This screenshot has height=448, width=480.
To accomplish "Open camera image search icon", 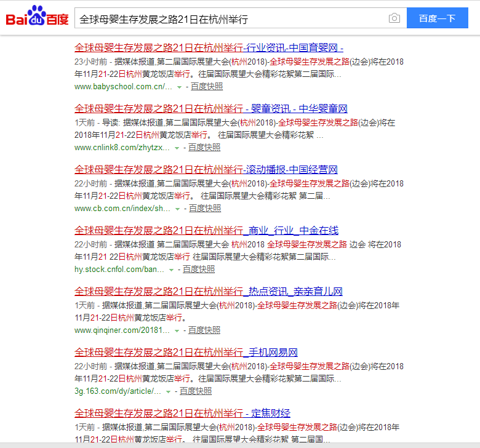I will (x=394, y=18).
